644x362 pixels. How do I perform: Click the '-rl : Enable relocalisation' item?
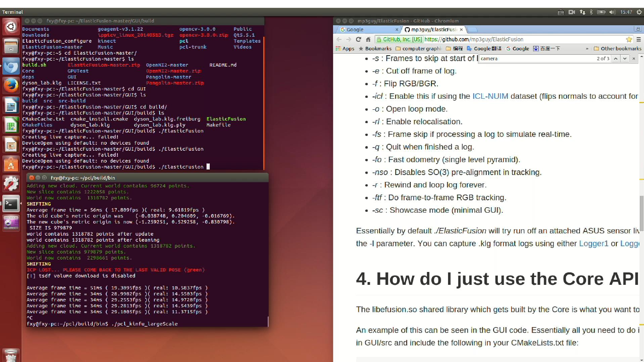(x=417, y=122)
